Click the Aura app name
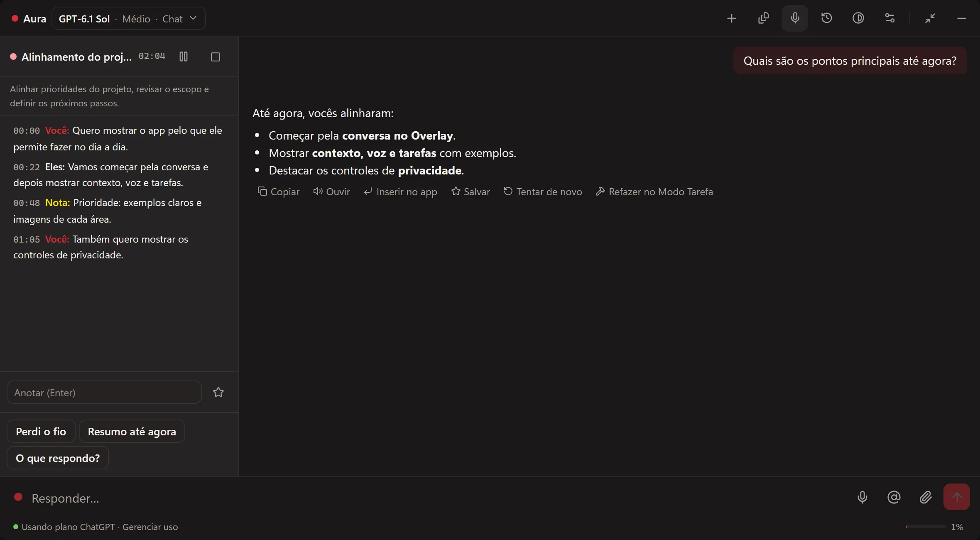This screenshot has height=540, width=980. pos(34,19)
